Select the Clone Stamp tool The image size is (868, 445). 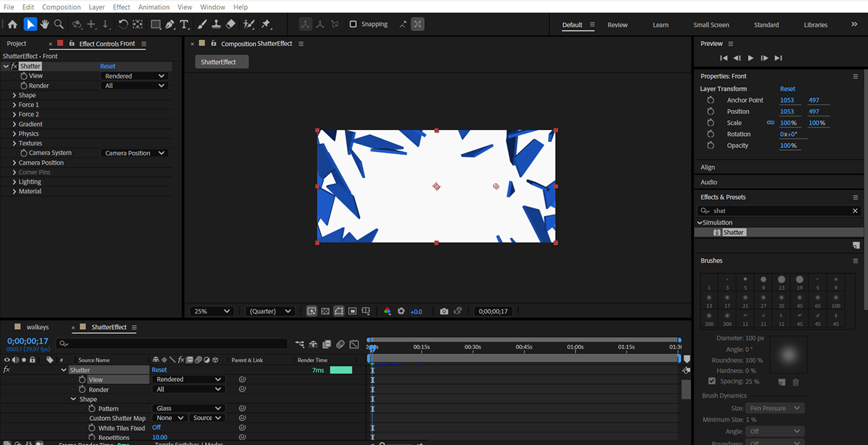tap(217, 24)
